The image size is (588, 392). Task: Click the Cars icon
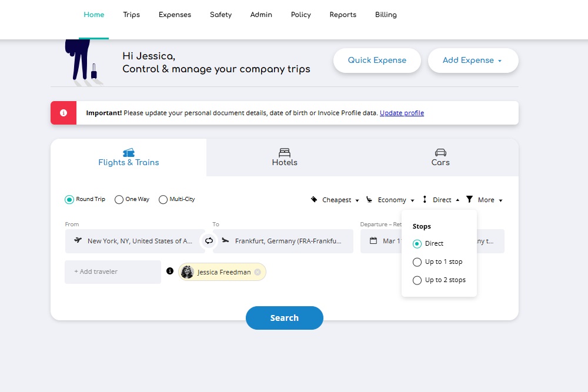440,151
